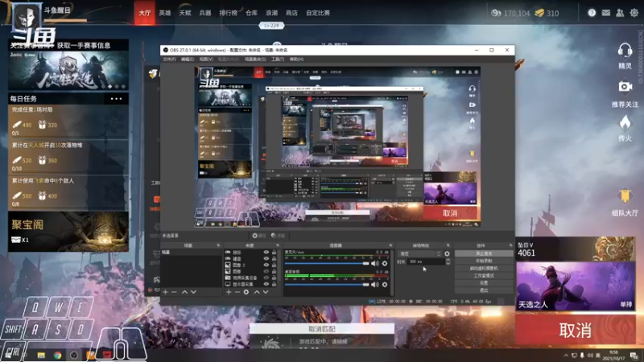The width and height of the screenshot is (644, 362).
Task: Click 启动虚拟摄像机 in OBS controls
Action: pos(484,269)
